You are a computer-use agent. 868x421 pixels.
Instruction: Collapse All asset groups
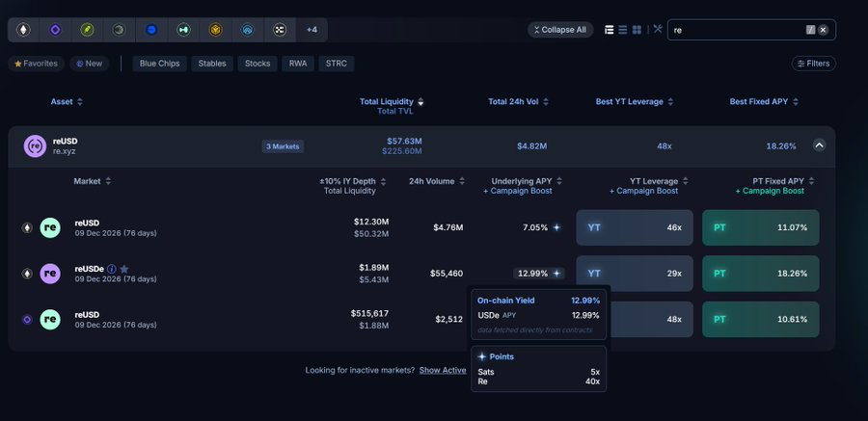coord(560,30)
